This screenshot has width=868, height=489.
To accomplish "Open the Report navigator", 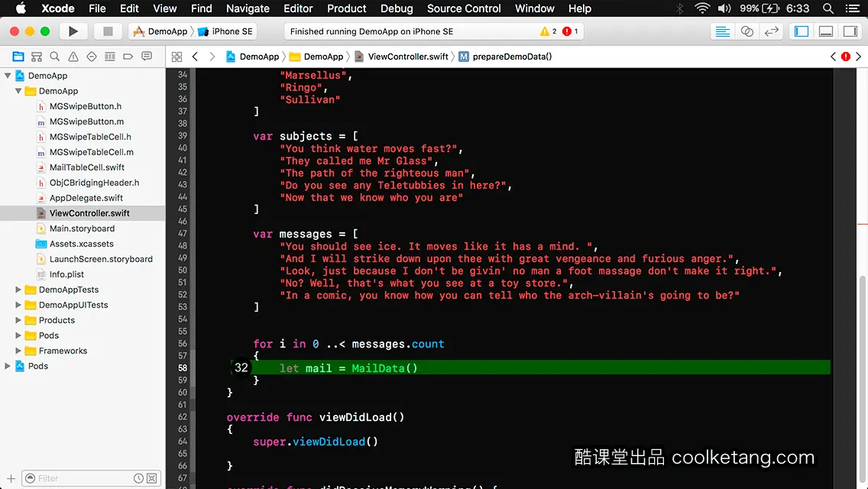I will coord(147,57).
